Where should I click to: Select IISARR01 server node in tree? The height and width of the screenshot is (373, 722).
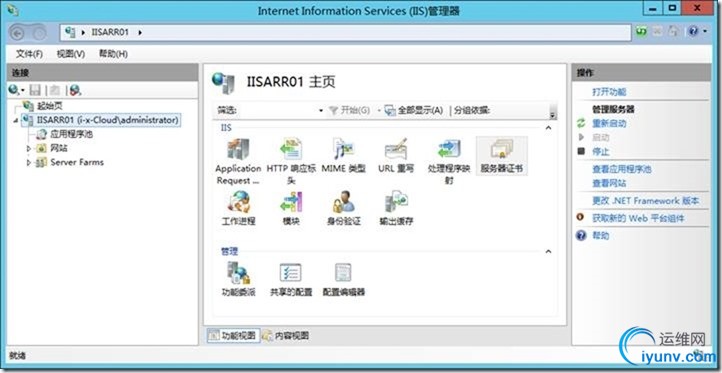pyautogui.click(x=100, y=120)
